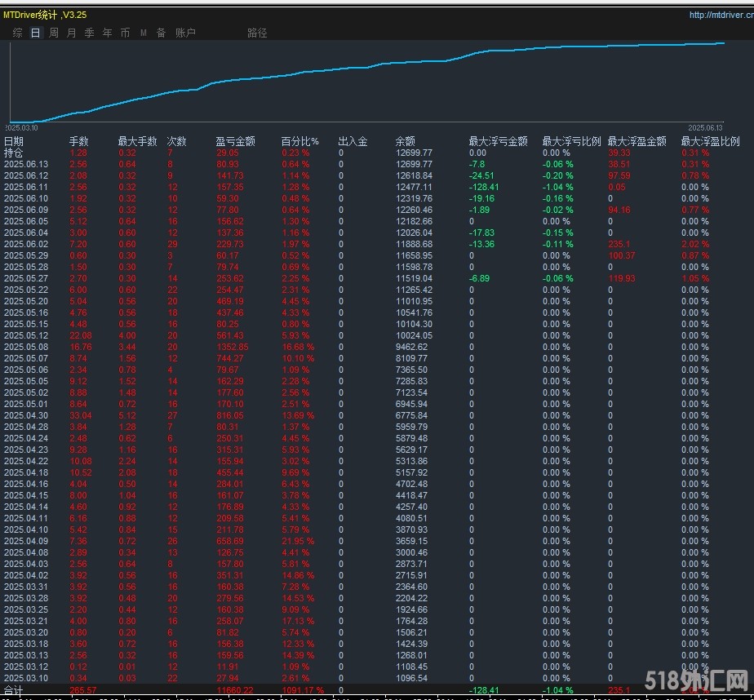Click the 最大浮亏比例 column header
754x700 pixels.
(572, 141)
